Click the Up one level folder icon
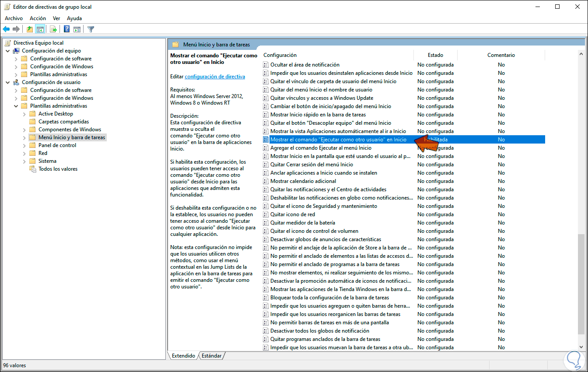This screenshot has width=588, height=372. pos(29,29)
